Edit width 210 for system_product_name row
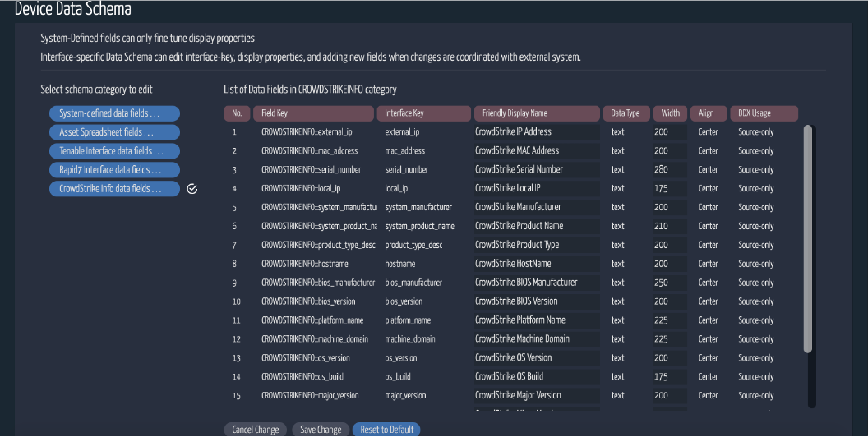The image size is (868, 437). (670, 226)
